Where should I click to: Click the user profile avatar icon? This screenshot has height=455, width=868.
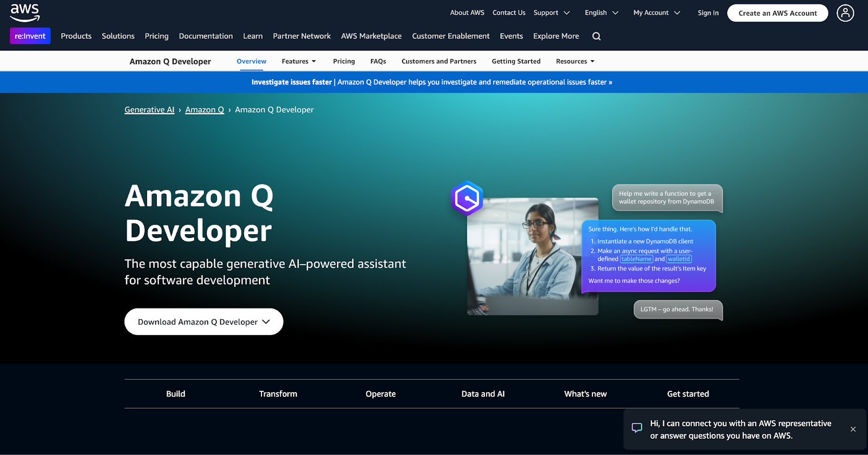coord(845,13)
